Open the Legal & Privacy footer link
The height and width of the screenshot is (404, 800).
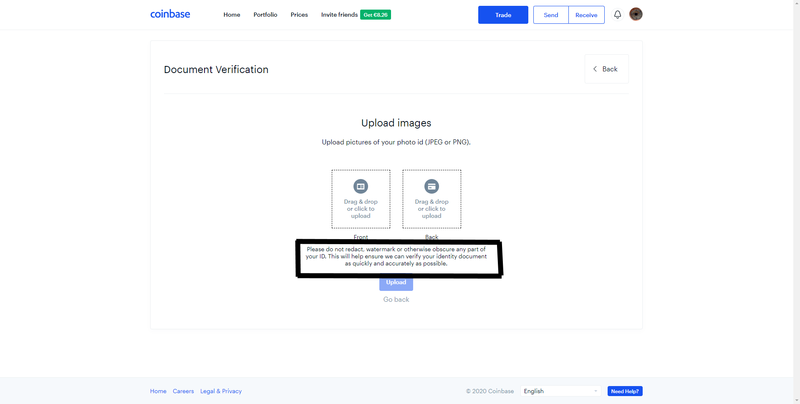tap(221, 391)
